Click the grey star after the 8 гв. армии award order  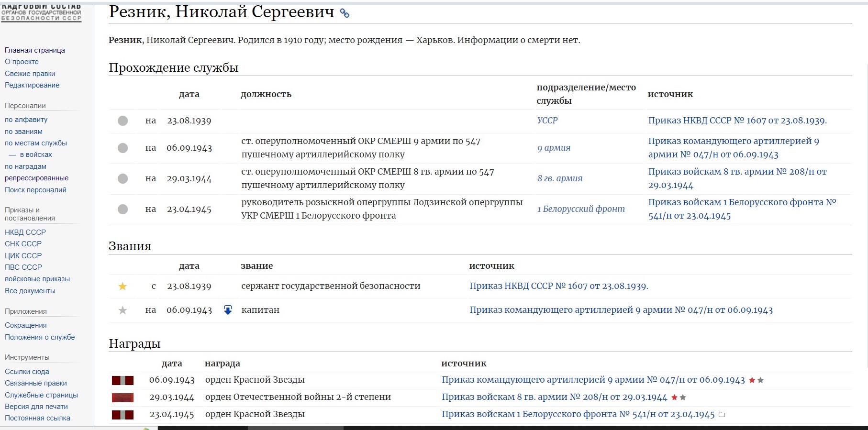click(x=683, y=397)
